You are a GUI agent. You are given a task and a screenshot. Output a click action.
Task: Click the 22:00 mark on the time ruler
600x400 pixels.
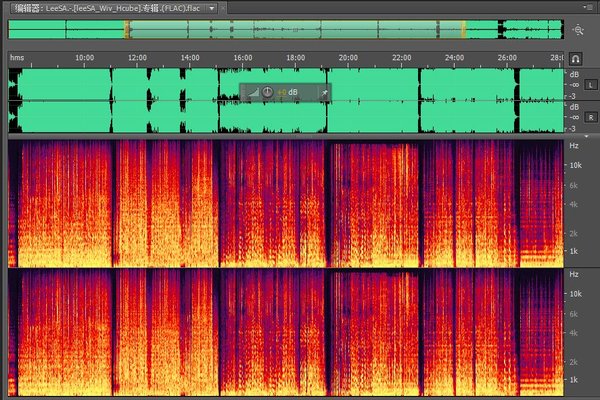(400, 58)
